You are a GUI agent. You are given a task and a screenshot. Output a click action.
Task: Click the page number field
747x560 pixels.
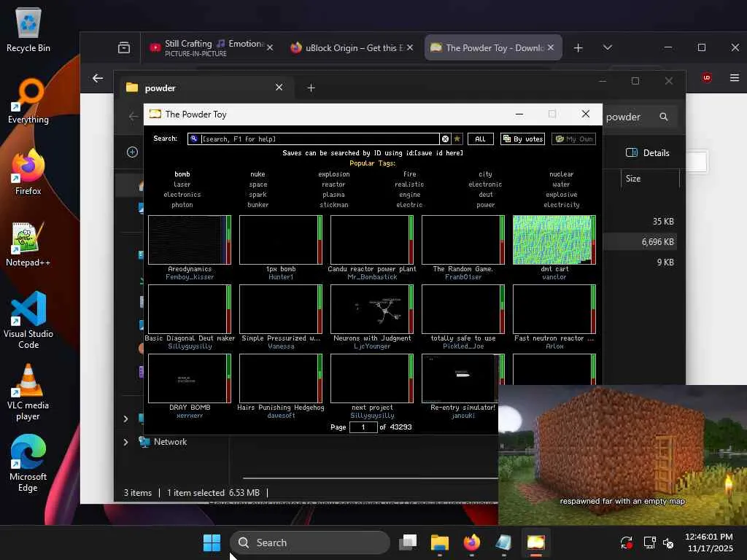coord(363,427)
